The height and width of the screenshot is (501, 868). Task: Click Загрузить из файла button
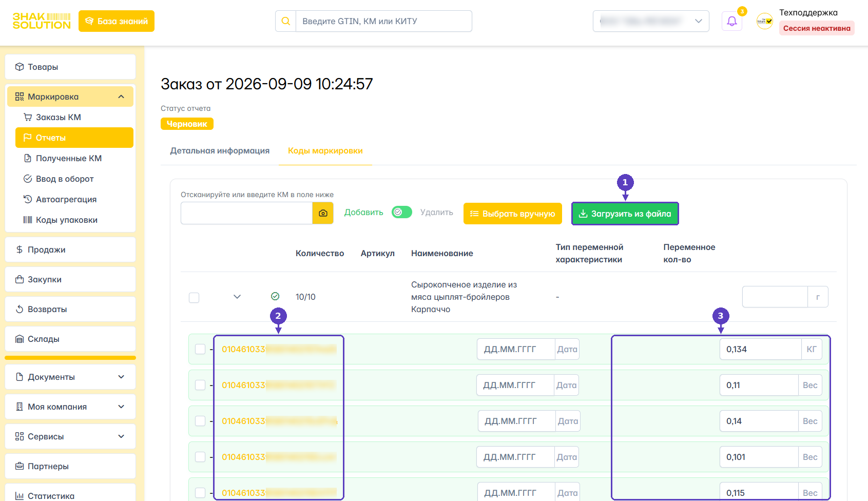(625, 214)
